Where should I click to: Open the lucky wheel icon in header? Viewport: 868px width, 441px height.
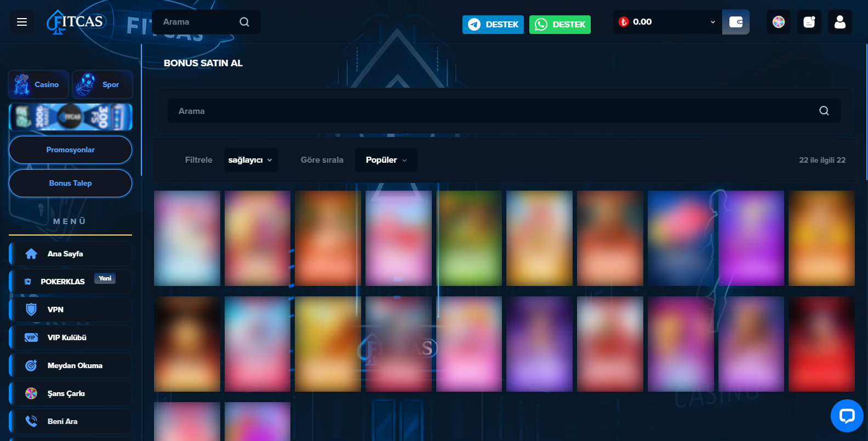[778, 22]
